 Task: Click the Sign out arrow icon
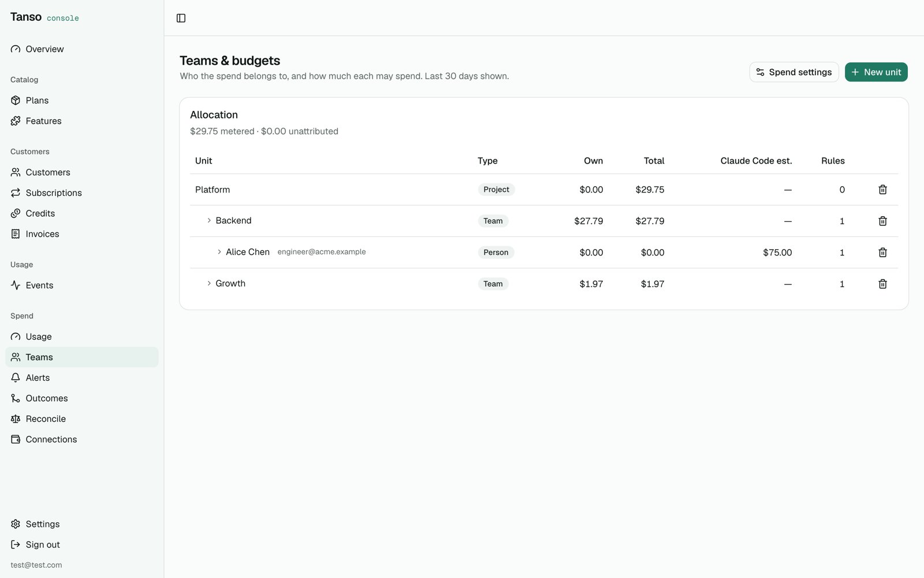click(x=16, y=544)
